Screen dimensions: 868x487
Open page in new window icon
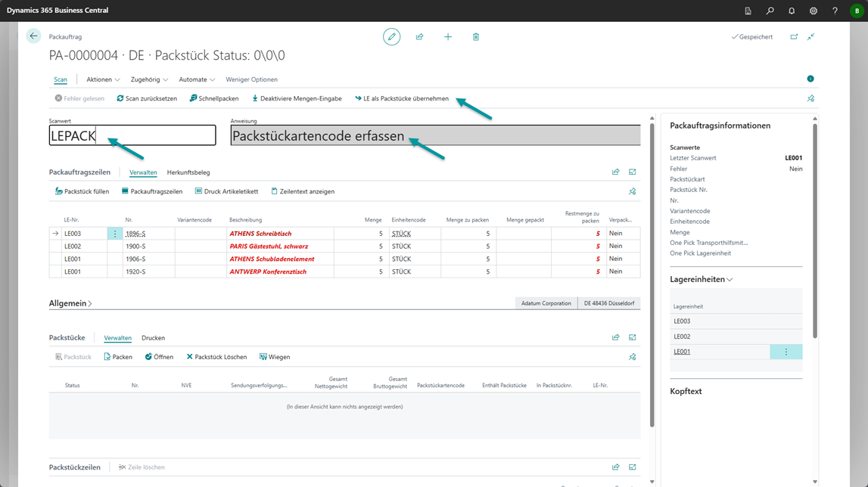pyautogui.click(x=794, y=36)
